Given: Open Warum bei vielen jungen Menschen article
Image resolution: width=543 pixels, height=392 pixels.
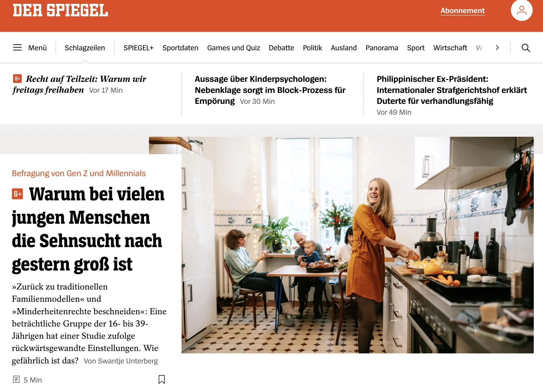Looking at the screenshot, I should pyautogui.click(x=88, y=229).
